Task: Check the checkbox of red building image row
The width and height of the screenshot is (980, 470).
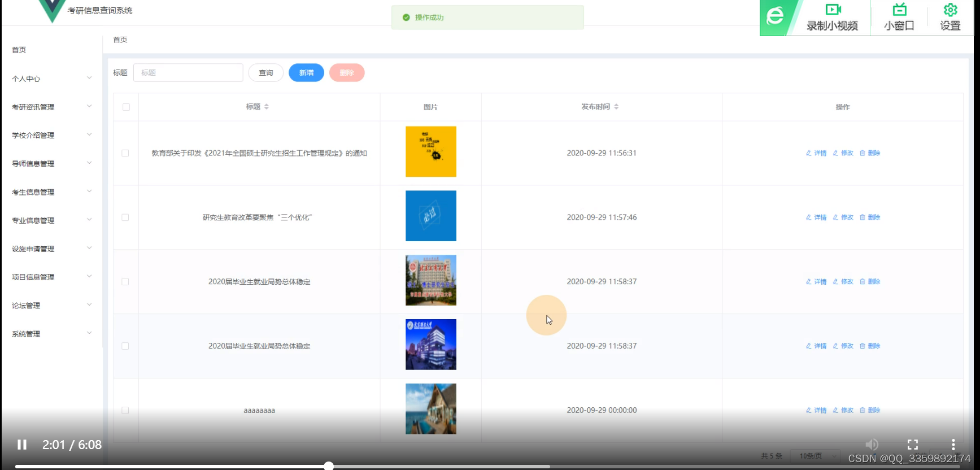Action: pyautogui.click(x=125, y=282)
